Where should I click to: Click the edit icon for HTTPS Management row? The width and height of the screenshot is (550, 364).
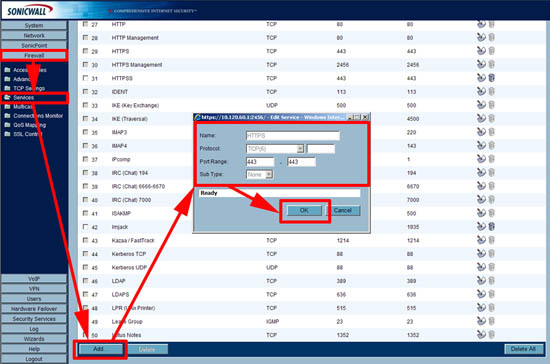coord(481,64)
